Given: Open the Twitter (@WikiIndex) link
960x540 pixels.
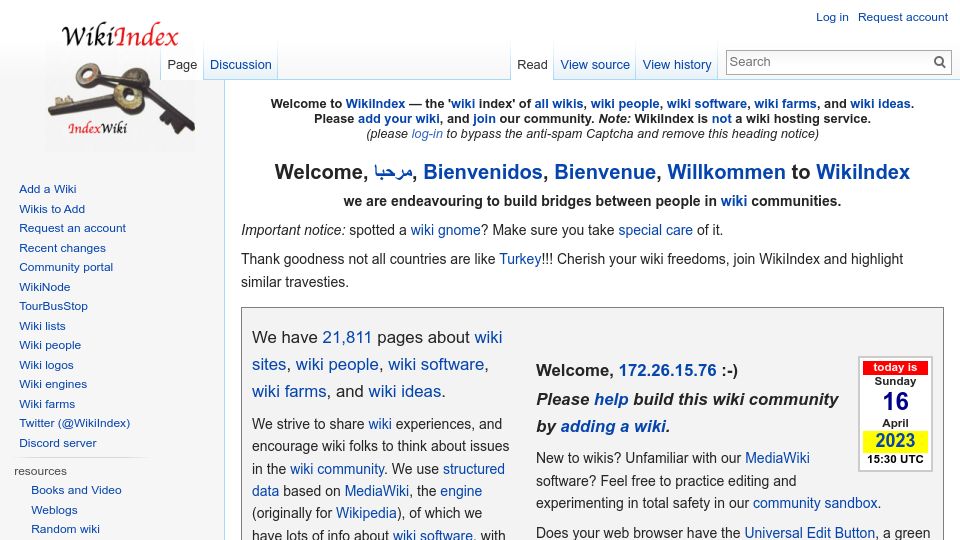Looking at the screenshot, I should (x=75, y=423).
